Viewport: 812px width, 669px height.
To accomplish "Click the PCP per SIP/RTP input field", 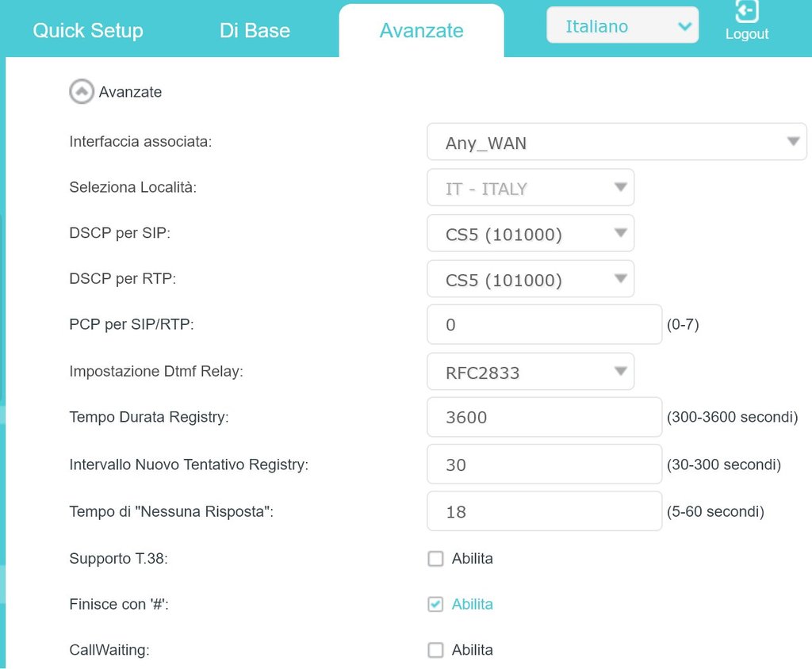I will pyautogui.click(x=544, y=325).
